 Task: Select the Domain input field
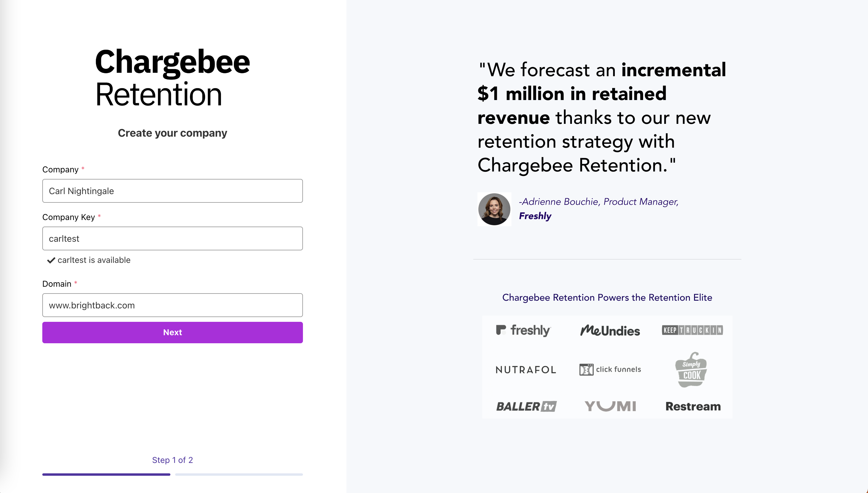tap(172, 305)
